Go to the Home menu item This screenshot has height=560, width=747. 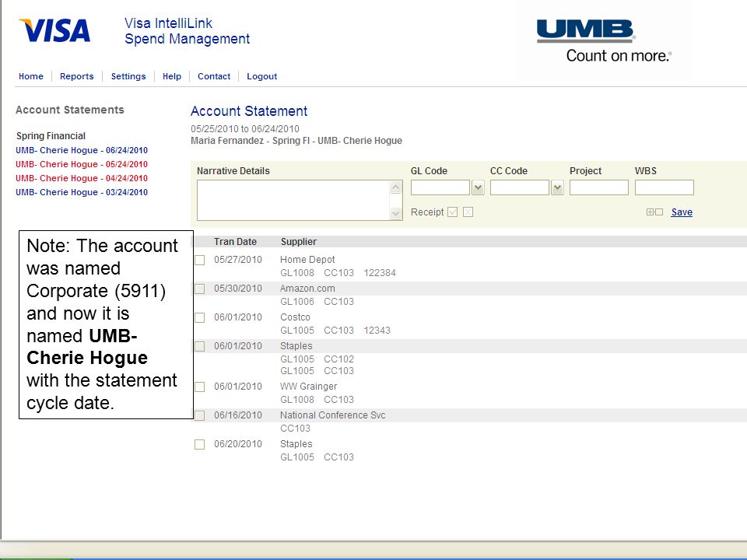tap(31, 76)
